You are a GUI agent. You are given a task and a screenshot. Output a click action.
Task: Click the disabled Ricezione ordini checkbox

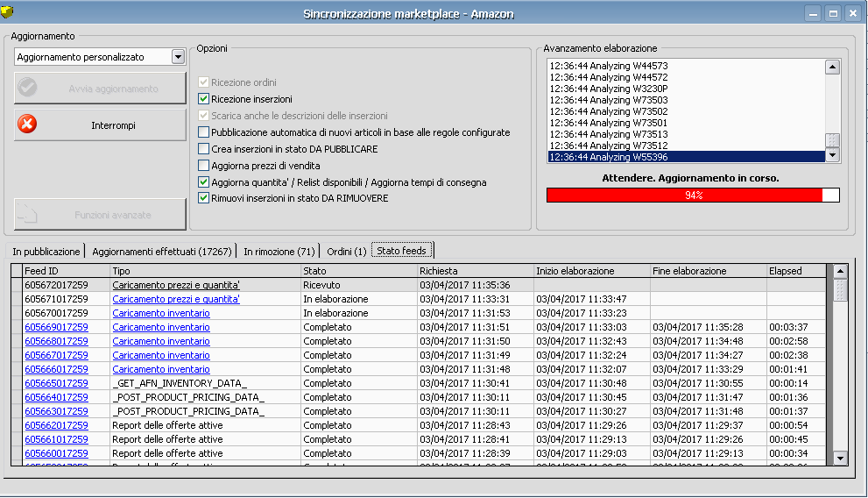click(x=203, y=82)
